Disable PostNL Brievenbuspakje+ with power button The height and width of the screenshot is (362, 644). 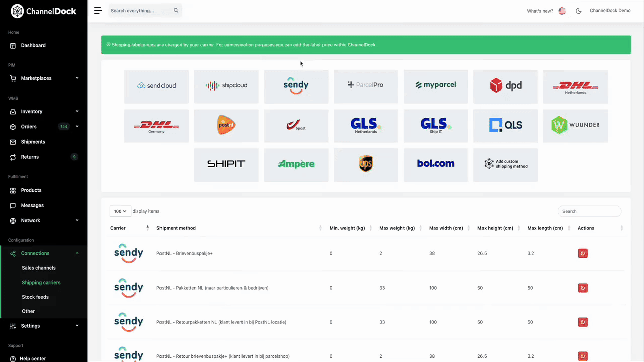click(x=583, y=253)
